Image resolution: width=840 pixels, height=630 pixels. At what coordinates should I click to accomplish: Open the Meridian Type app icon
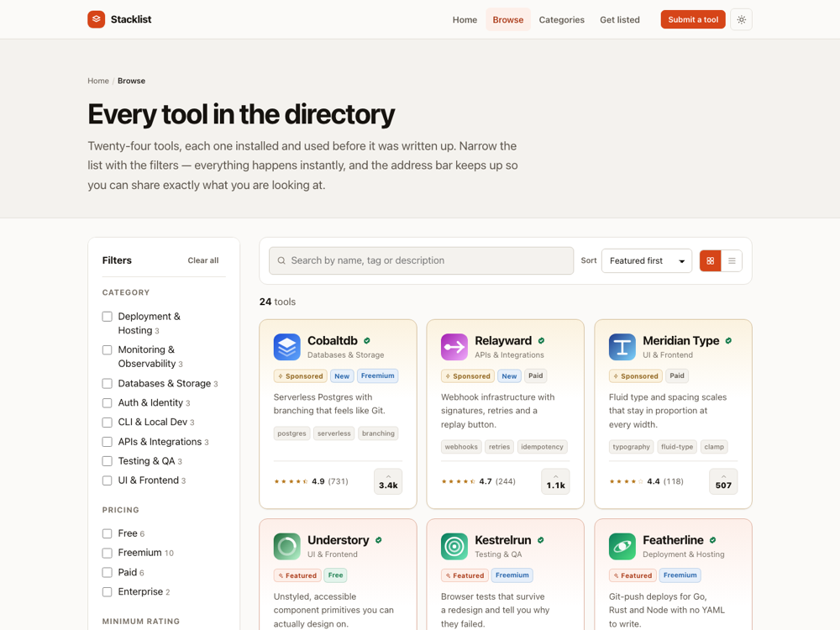(x=622, y=347)
